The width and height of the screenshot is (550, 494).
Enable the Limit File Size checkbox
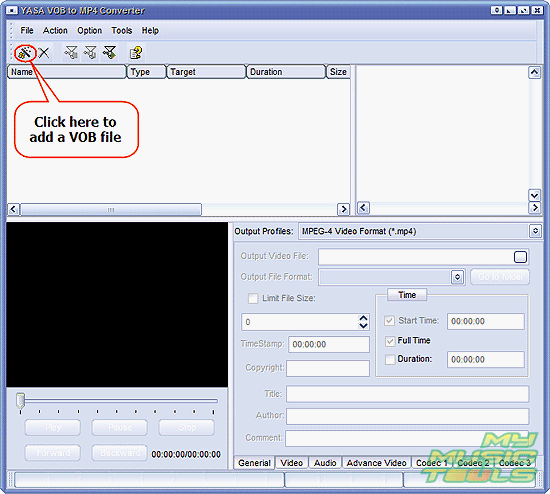[x=253, y=298]
